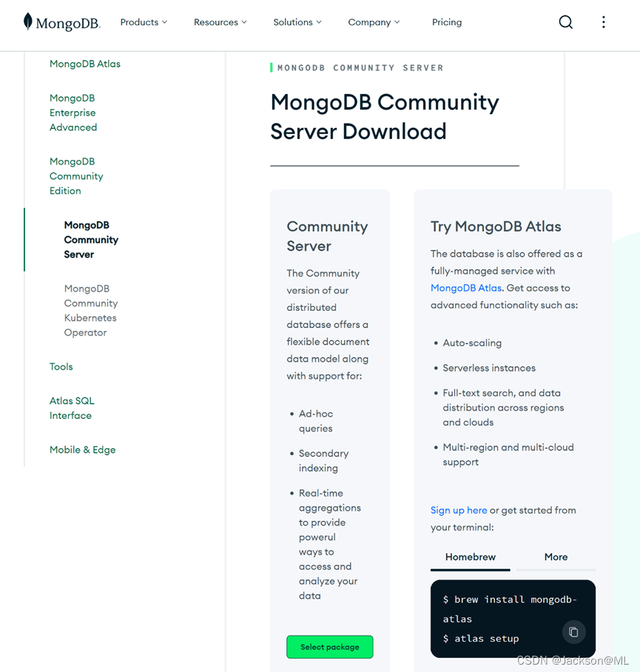640x672 pixels.
Task: Expand the Resources dropdown menu
Action: coord(220,22)
